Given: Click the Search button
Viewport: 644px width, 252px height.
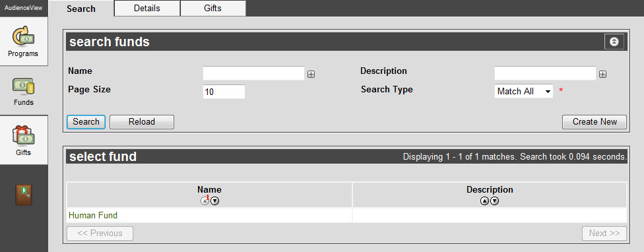Looking at the screenshot, I should (x=86, y=122).
